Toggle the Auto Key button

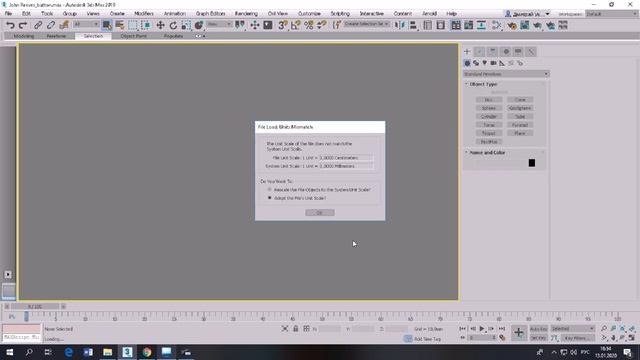click(538, 329)
